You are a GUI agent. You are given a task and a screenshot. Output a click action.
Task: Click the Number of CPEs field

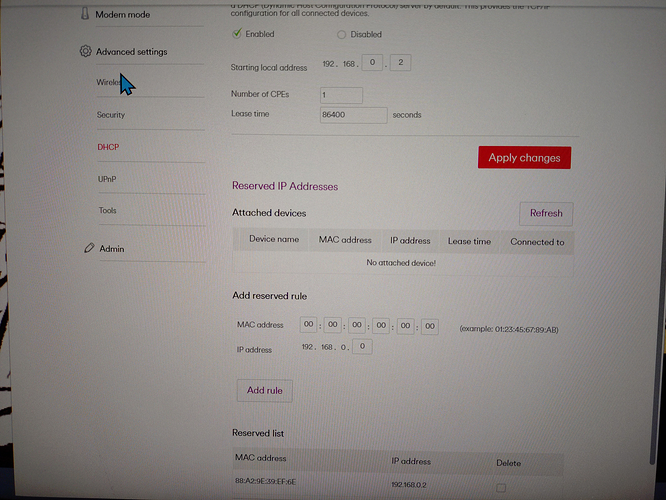coord(341,95)
